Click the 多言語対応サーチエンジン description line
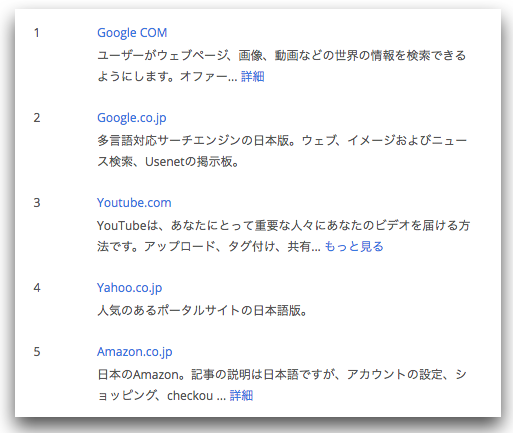Viewport: 513px width, 433px height. 282,140
